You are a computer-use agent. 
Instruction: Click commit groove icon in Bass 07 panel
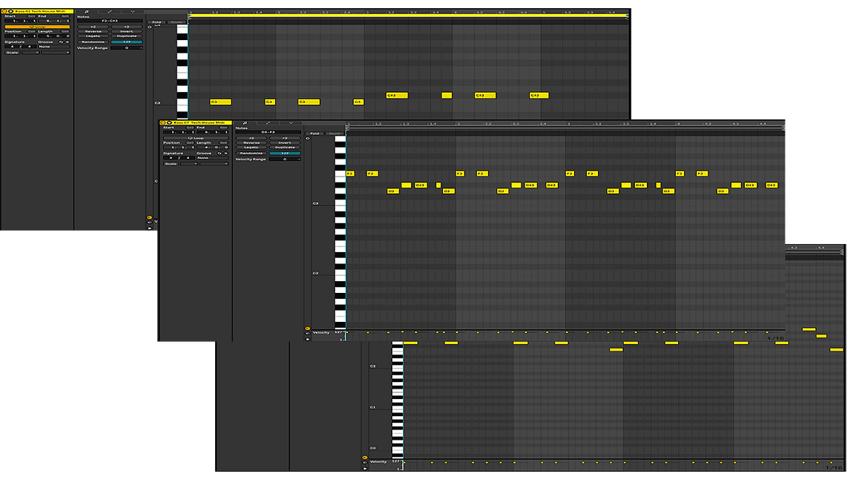coord(226,154)
